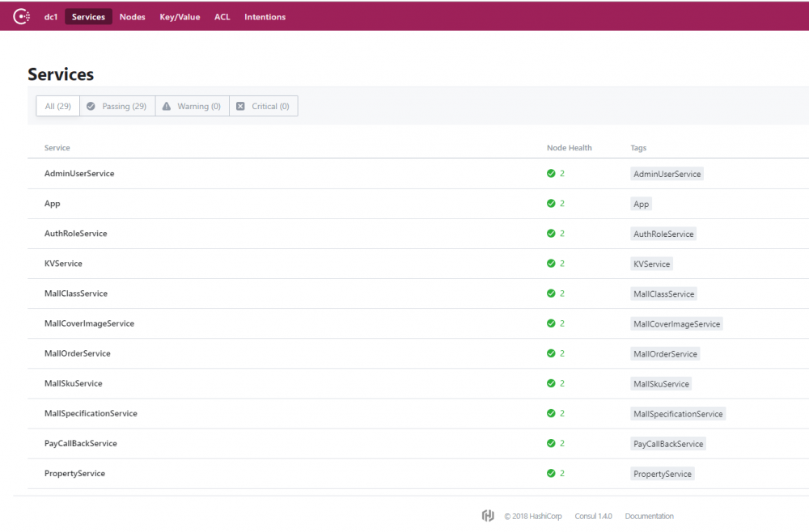Click the Node Health column header
The width and height of the screenshot is (809, 532).
click(569, 148)
